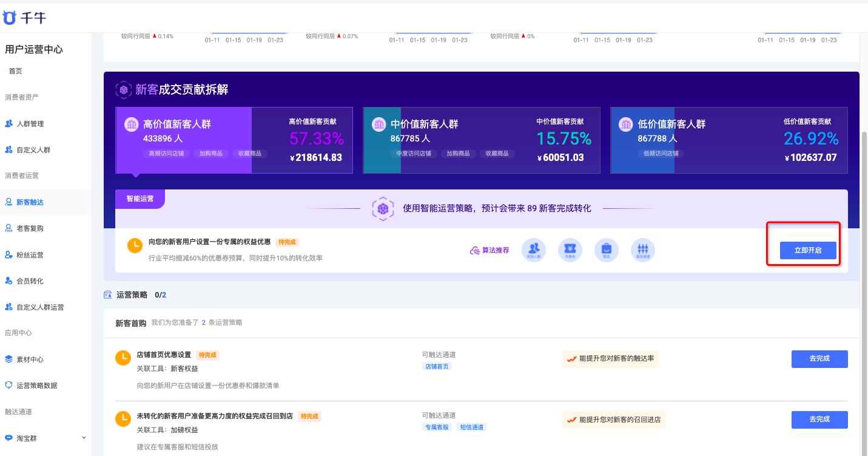Click the 立即开启 button

point(808,250)
